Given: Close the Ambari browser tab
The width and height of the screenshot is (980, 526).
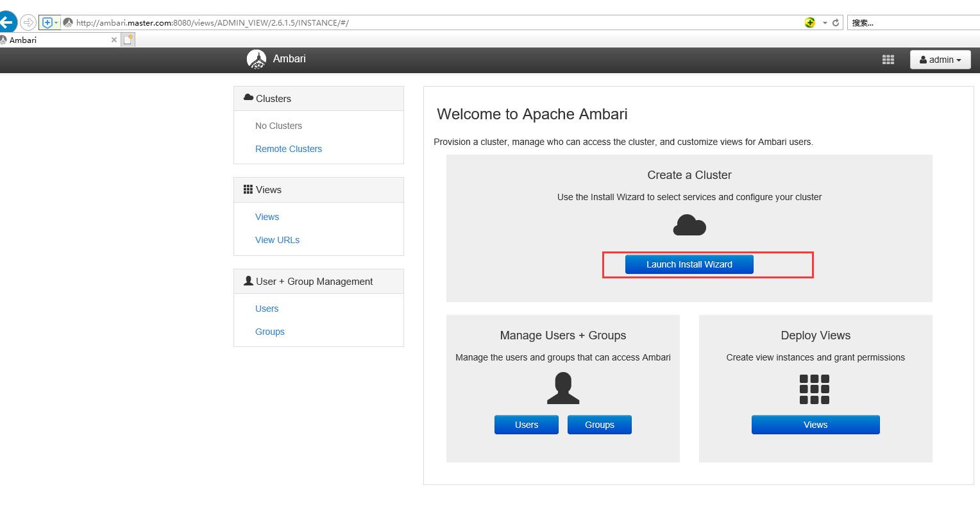Looking at the screenshot, I should click(114, 40).
